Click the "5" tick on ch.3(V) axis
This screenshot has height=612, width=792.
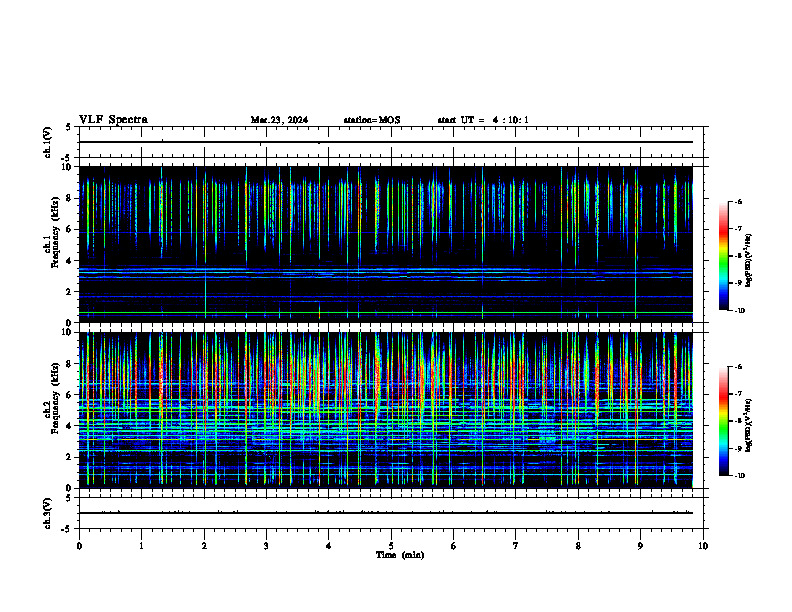click(x=68, y=498)
